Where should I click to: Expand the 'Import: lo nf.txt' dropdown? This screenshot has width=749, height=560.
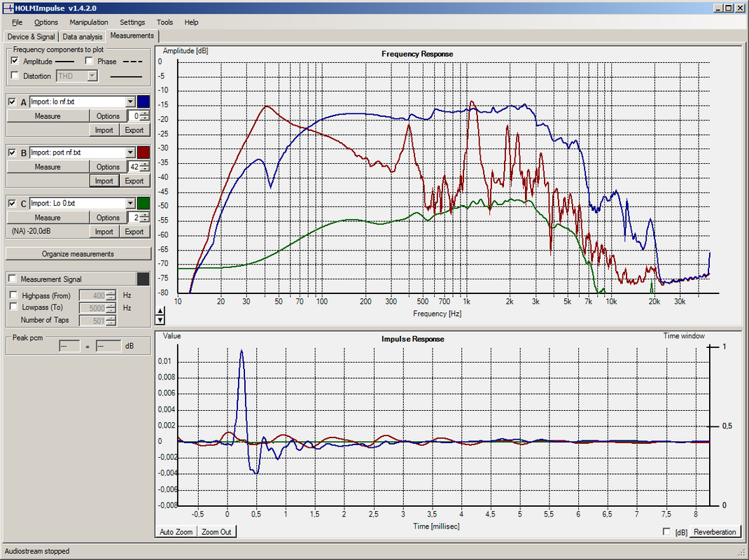pos(130,101)
